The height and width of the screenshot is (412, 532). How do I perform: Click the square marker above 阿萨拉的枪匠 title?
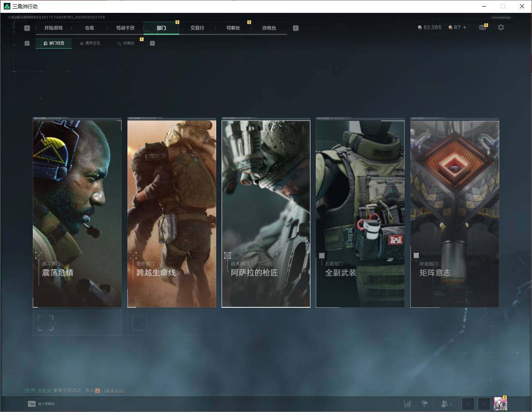coord(227,255)
